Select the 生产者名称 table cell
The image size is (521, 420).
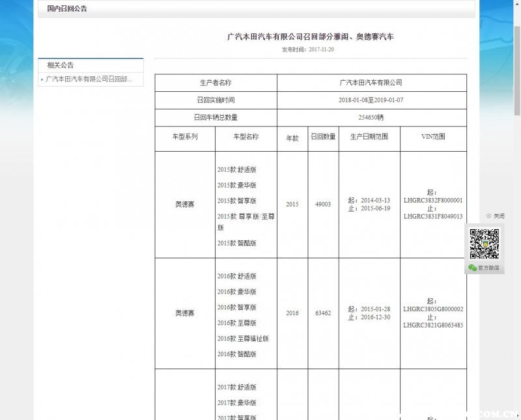tap(216, 83)
